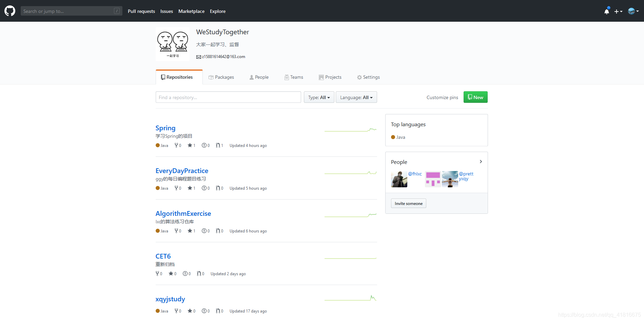Open Marketplace in the top navigation
The width and height of the screenshot is (644, 321).
tap(191, 11)
